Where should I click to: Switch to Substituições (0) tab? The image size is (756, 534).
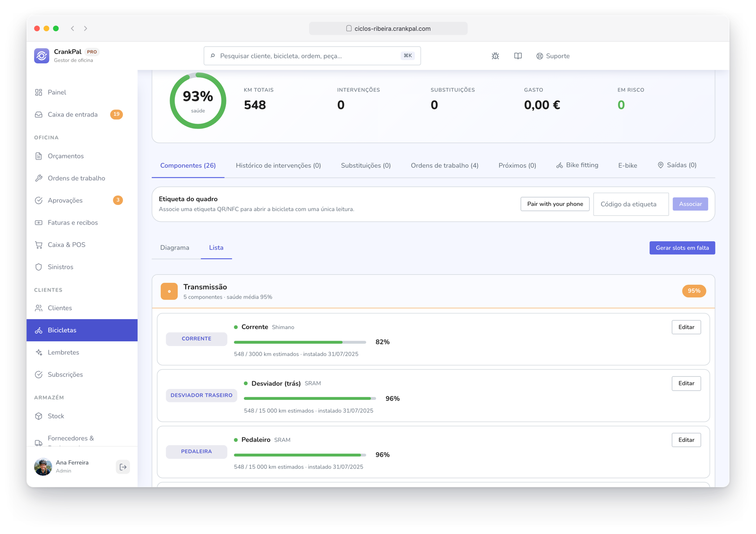point(366,165)
